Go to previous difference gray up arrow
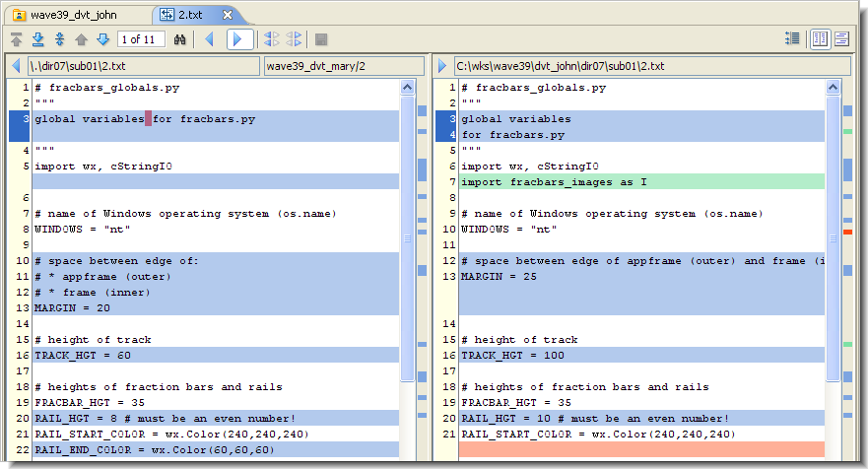This screenshot has height=469, width=868. pyautogui.click(x=81, y=39)
